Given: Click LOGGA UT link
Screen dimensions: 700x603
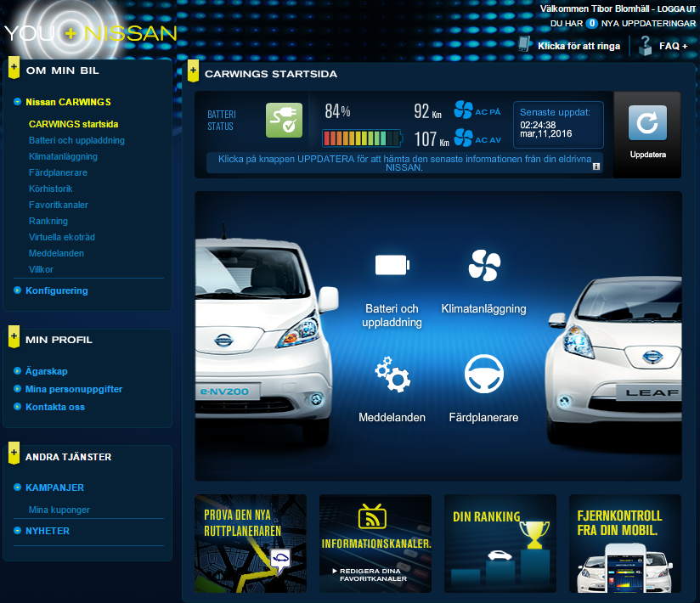Looking at the screenshot, I should pos(676,9).
